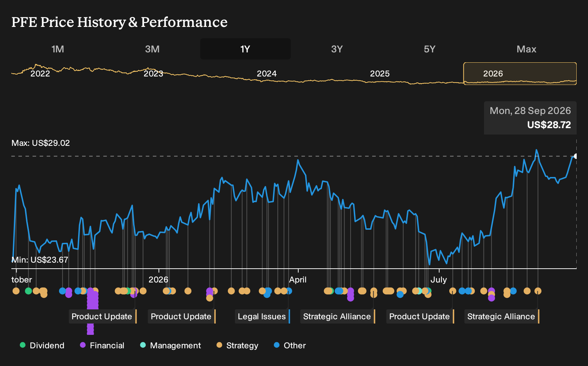This screenshot has width=588, height=366.
Task: Click the US$28.72 tooltip price
Action: click(549, 125)
